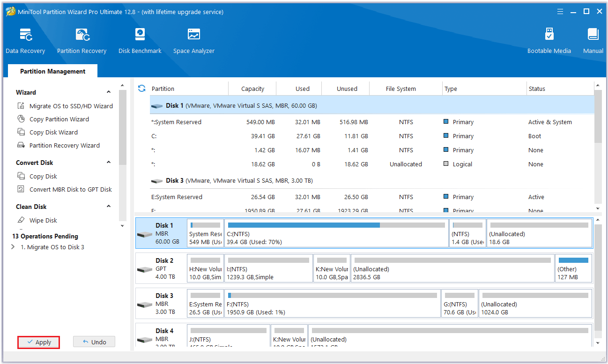608x364 pixels.
Task: Click the hamburger menu icon in title bar
Action: [x=560, y=12]
